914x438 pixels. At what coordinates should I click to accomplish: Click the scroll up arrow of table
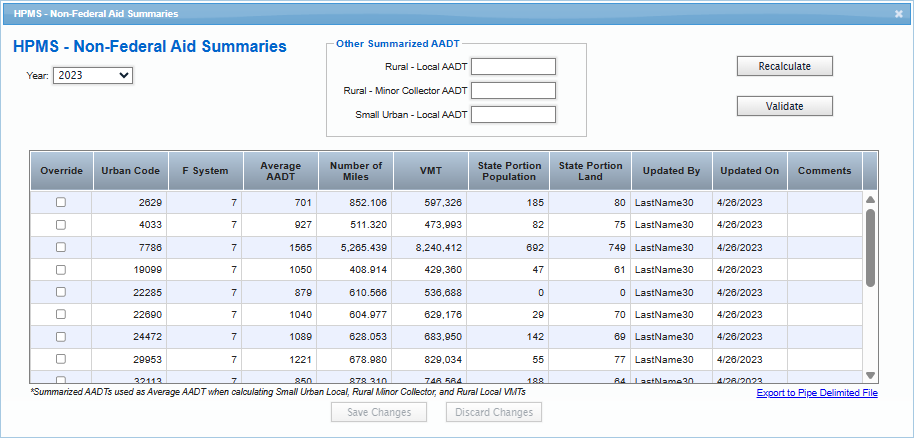tap(870, 200)
